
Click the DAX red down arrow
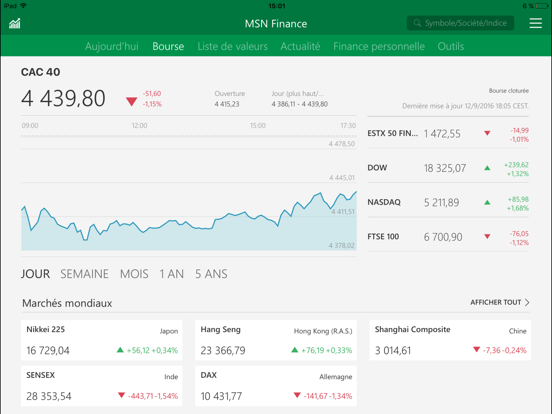(297, 395)
